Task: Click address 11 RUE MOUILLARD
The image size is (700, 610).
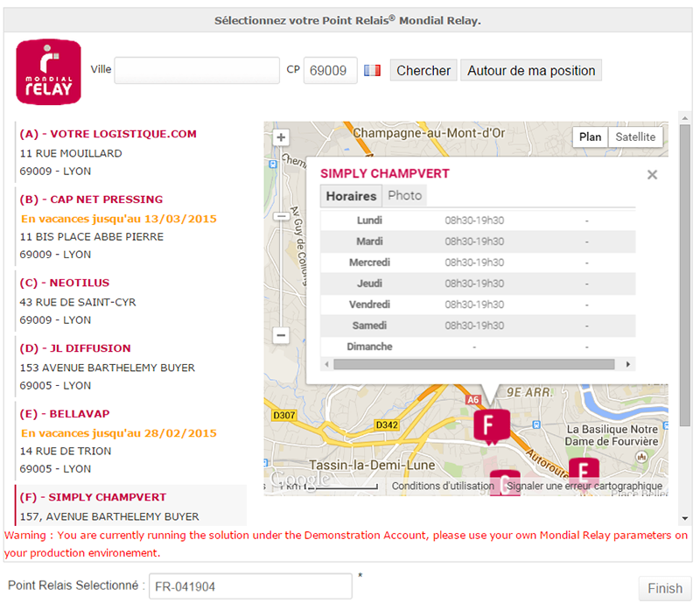Action: [x=71, y=154]
